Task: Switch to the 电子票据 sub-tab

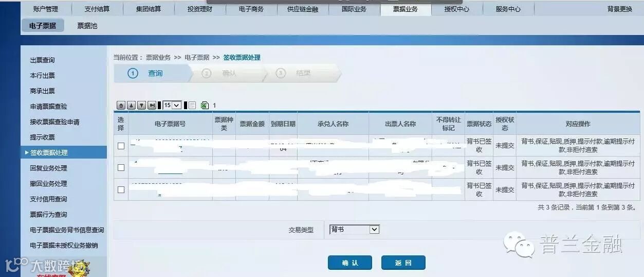Action: coord(43,26)
